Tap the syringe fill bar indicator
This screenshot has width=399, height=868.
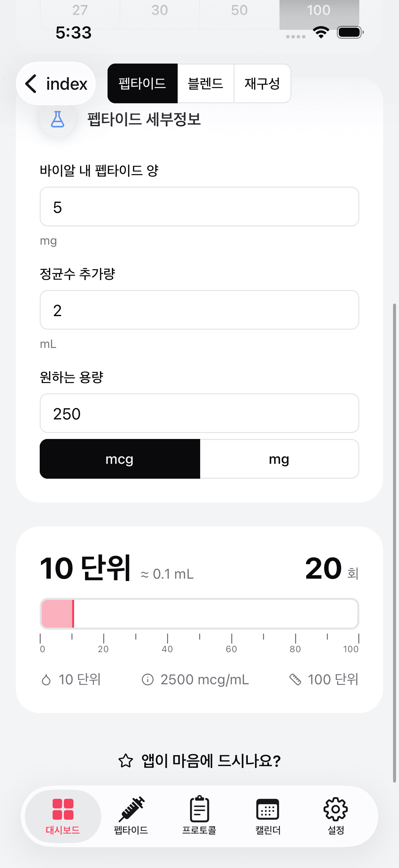coord(199,614)
